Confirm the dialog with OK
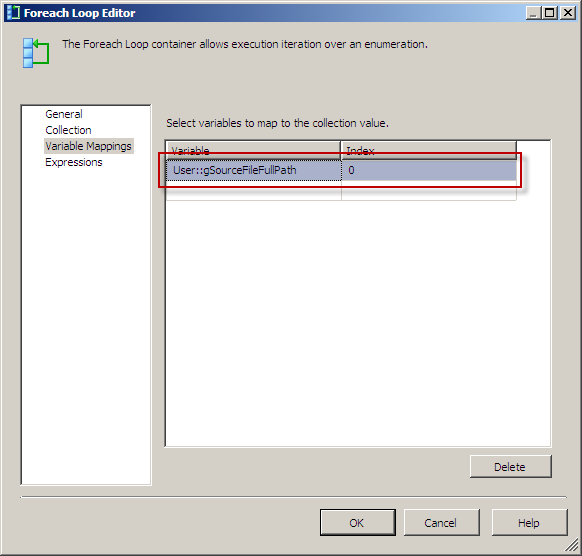 point(358,523)
